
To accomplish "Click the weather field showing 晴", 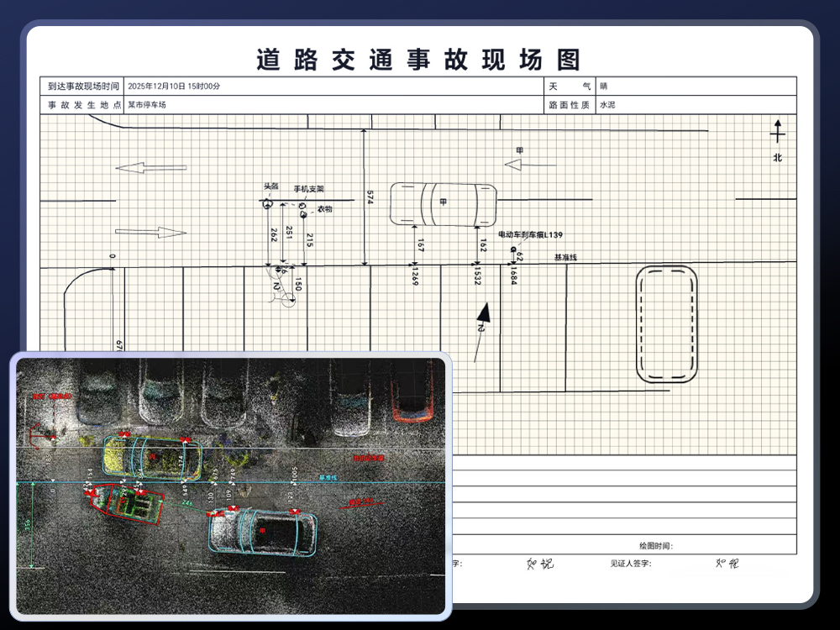I will click(604, 86).
